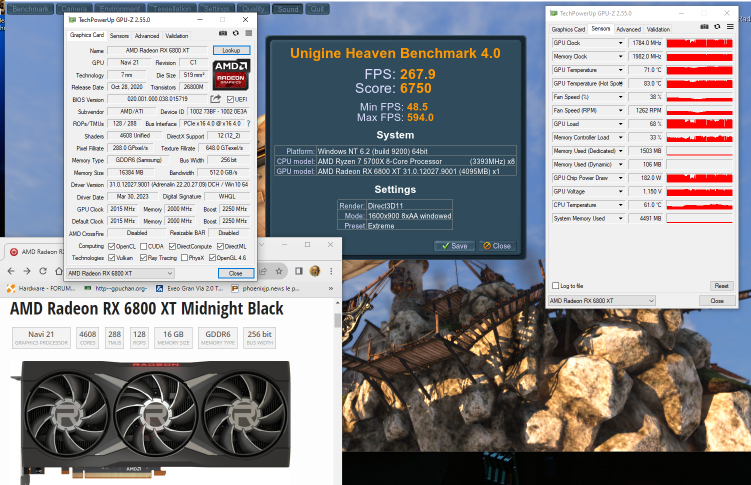Save the Heaven benchmark result
The image size is (751, 485).
coord(455,246)
